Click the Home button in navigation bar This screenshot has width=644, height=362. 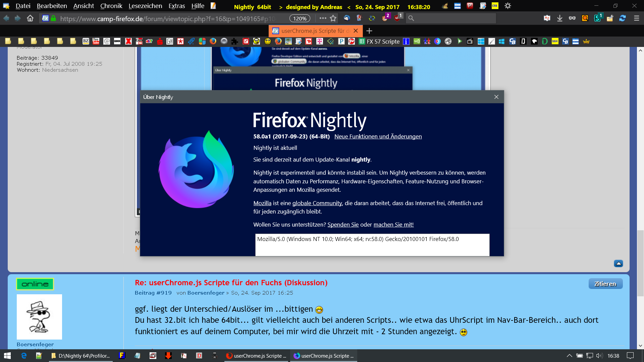(x=30, y=18)
